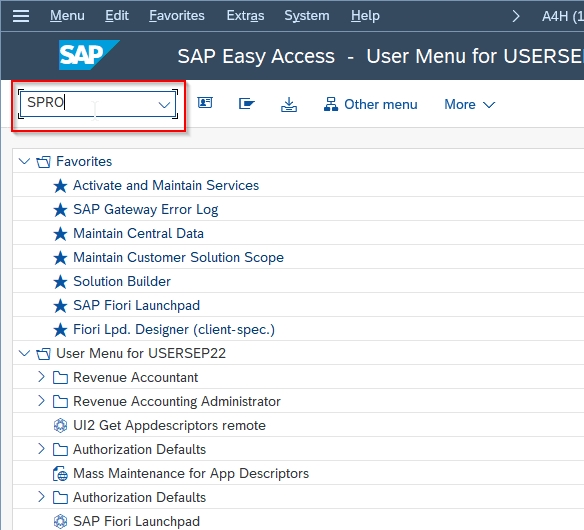Select SAP Gateway Error Log favorite
The width and height of the screenshot is (584, 530).
(x=146, y=209)
